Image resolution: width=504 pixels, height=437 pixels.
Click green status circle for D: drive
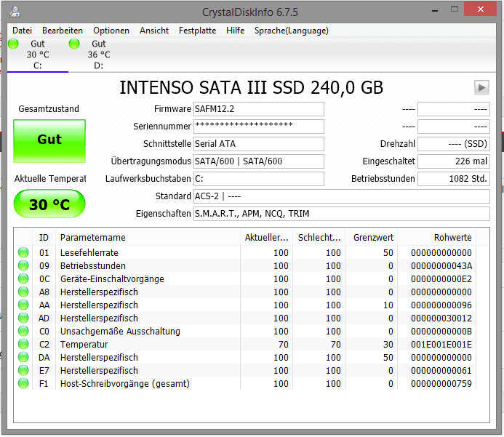pos(74,44)
